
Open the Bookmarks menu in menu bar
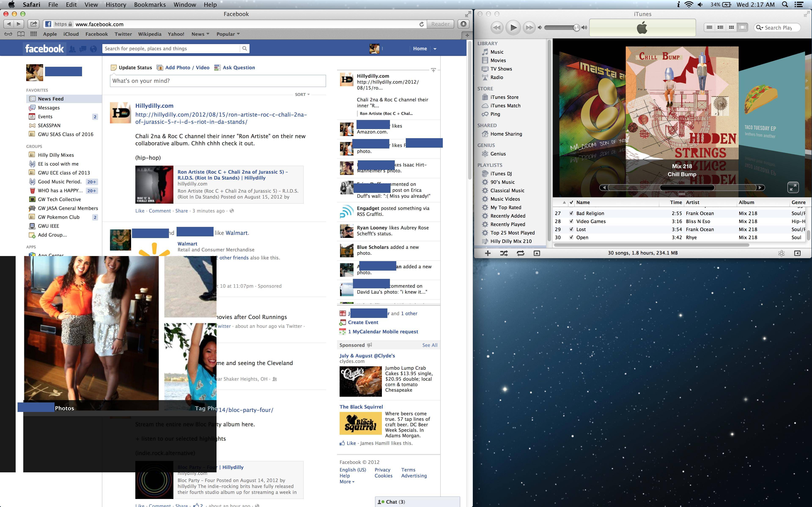(x=150, y=5)
